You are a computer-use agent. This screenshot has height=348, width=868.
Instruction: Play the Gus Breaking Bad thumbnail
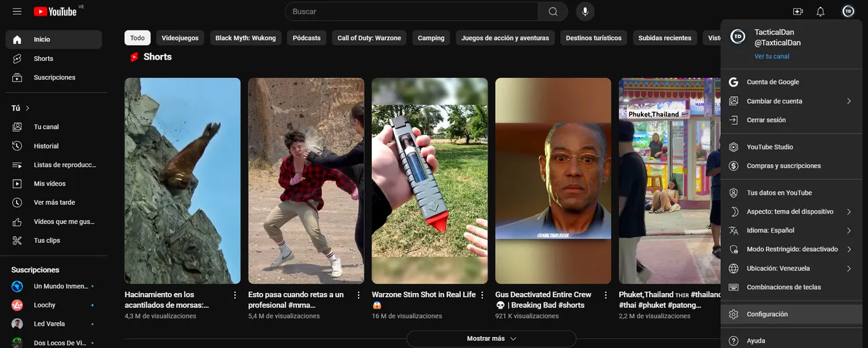click(x=553, y=180)
